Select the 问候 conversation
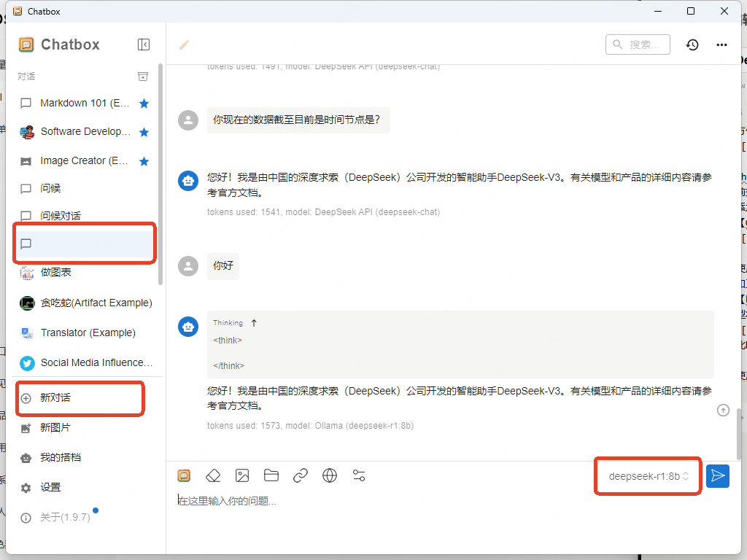747x560 pixels. tap(85, 189)
